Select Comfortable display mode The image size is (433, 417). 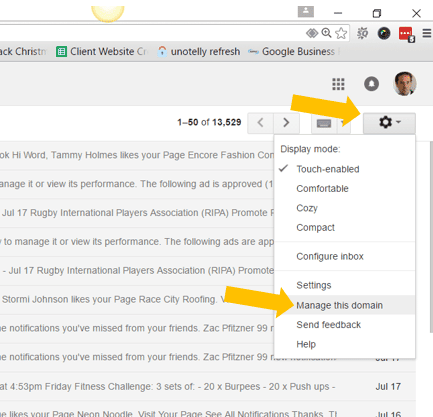coord(345,189)
